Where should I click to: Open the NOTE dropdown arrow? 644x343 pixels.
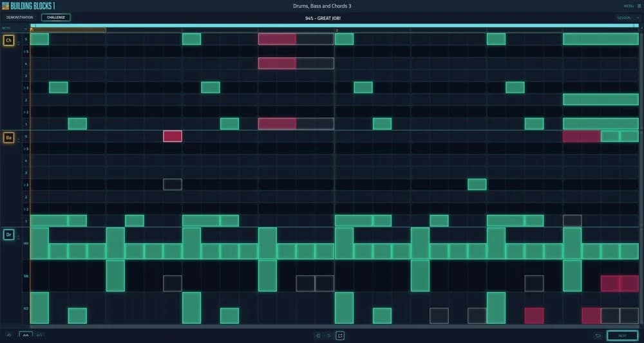pyautogui.click(x=26, y=28)
